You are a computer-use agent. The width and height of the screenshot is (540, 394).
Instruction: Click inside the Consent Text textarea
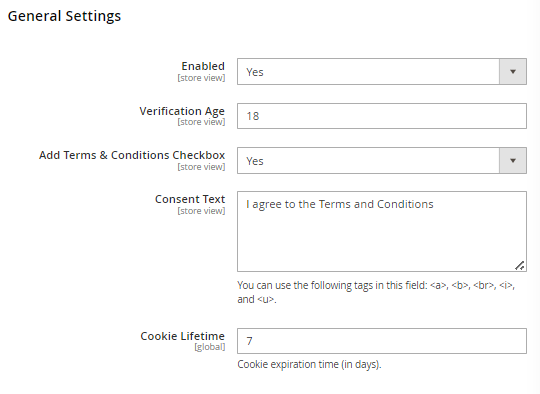click(x=382, y=231)
